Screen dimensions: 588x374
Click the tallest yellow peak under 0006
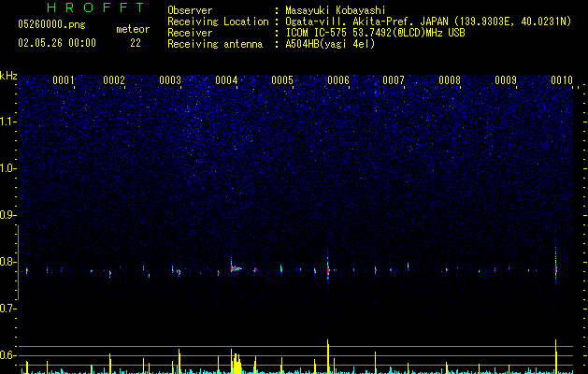pyautogui.click(x=328, y=356)
